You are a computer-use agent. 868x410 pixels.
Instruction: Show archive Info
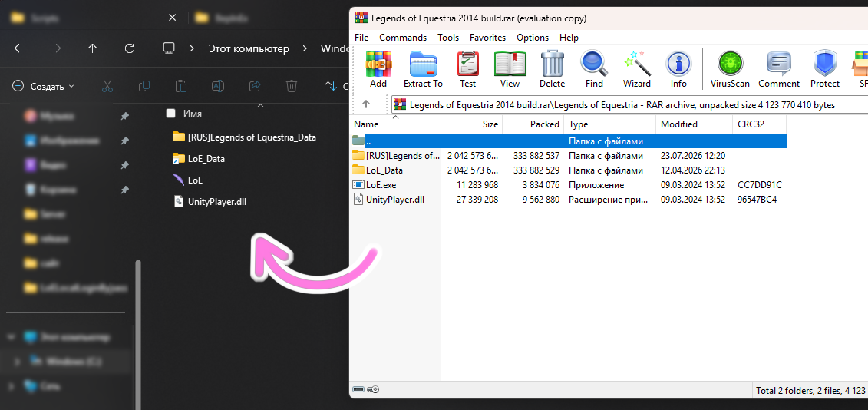[x=678, y=69]
